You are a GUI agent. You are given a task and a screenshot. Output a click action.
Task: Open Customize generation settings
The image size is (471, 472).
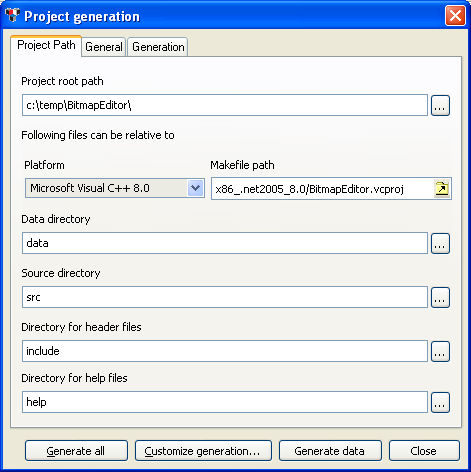203,451
